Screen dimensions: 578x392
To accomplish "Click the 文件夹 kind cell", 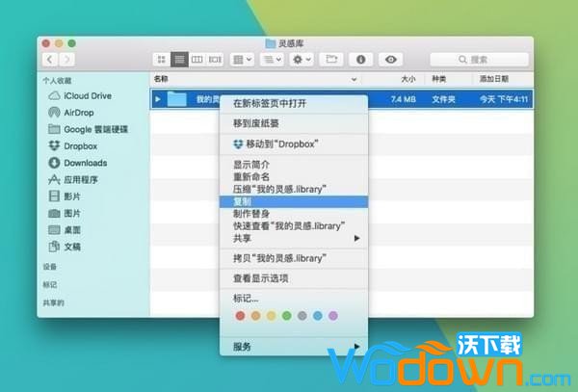I will [443, 99].
